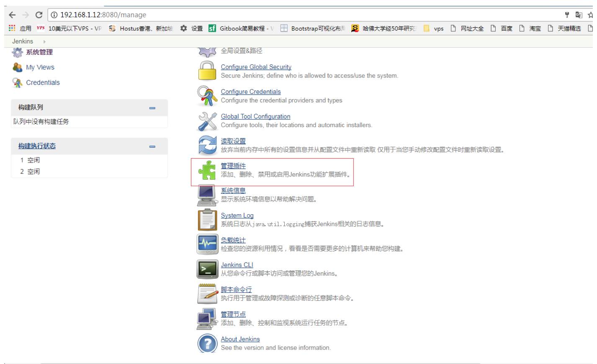Open the About Jenkins link
The height and width of the screenshot is (364, 597).
tap(240, 339)
